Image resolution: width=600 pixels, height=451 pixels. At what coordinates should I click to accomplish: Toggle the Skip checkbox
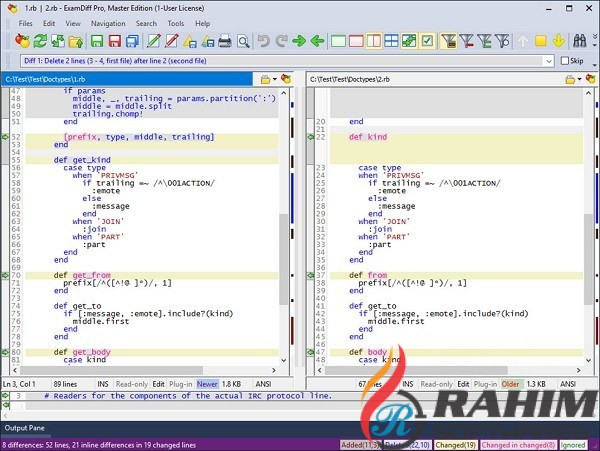tap(566, 60)
